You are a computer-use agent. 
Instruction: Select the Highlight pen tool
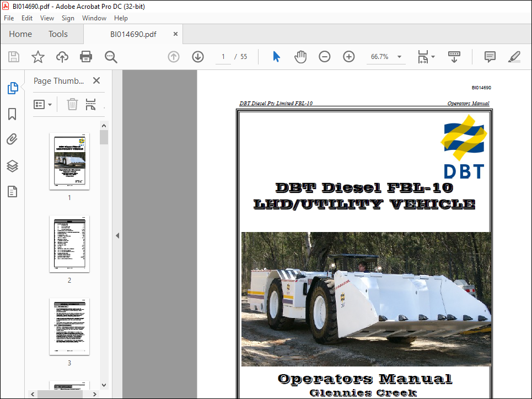point(514,57)
